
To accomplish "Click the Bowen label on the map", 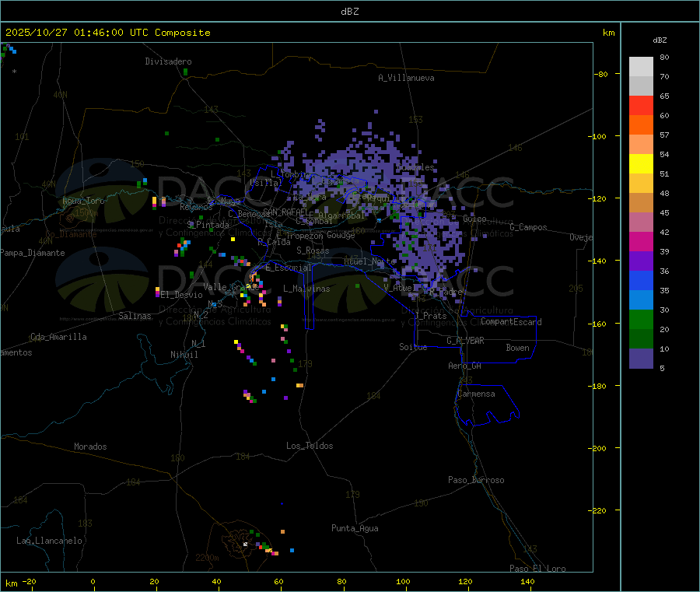I will [517, 348].
